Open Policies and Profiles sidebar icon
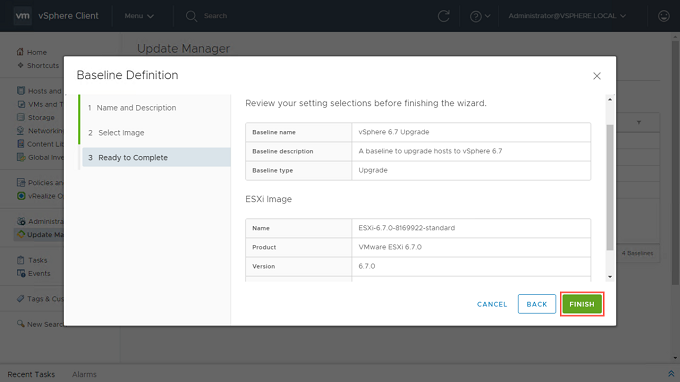 pos(21,182)
